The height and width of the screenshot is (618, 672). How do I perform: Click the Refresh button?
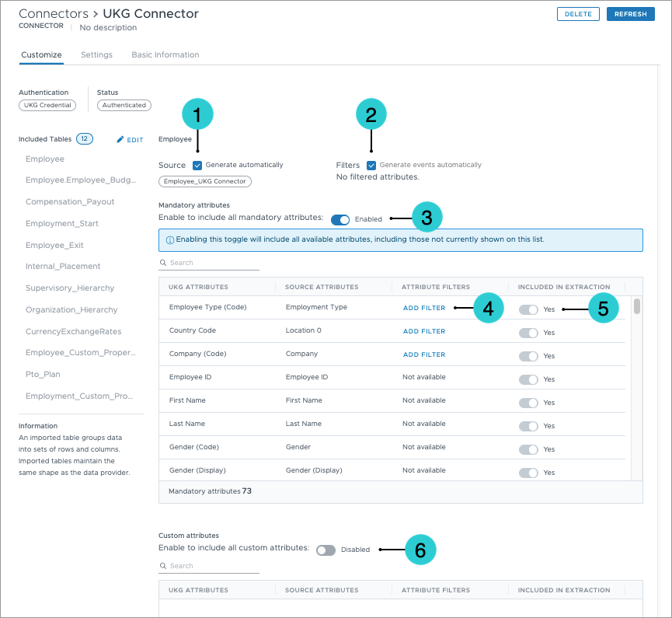(630, 14)
